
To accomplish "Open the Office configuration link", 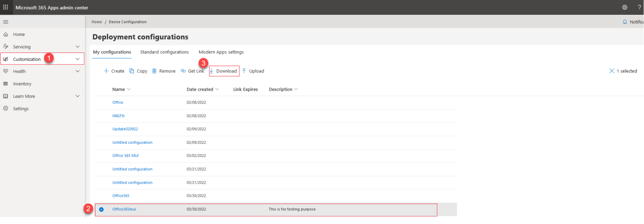I will point(118,102).
